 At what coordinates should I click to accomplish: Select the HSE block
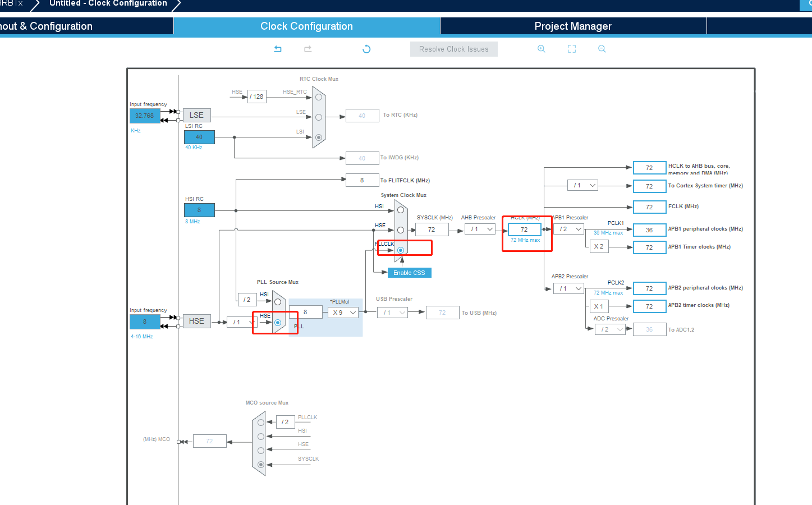pyautogui.click(x=196, y=321)
